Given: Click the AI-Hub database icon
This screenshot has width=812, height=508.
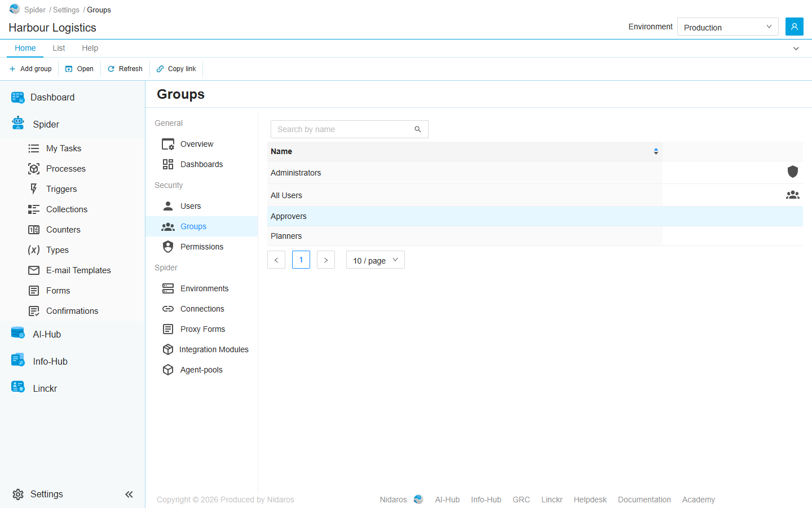Looking at the screenshot, I should point(18,333).
